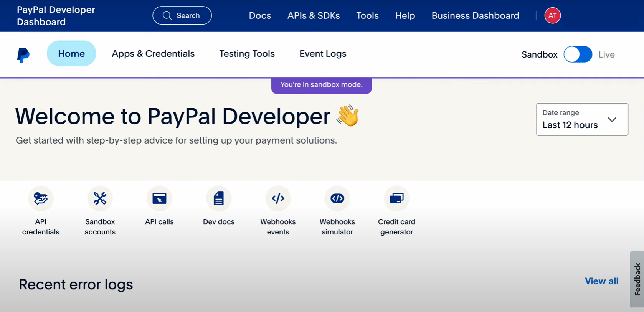The height and width of the screenshot is (312, 644).
Task: Open the Credit card generator icon
Action: 396,198
